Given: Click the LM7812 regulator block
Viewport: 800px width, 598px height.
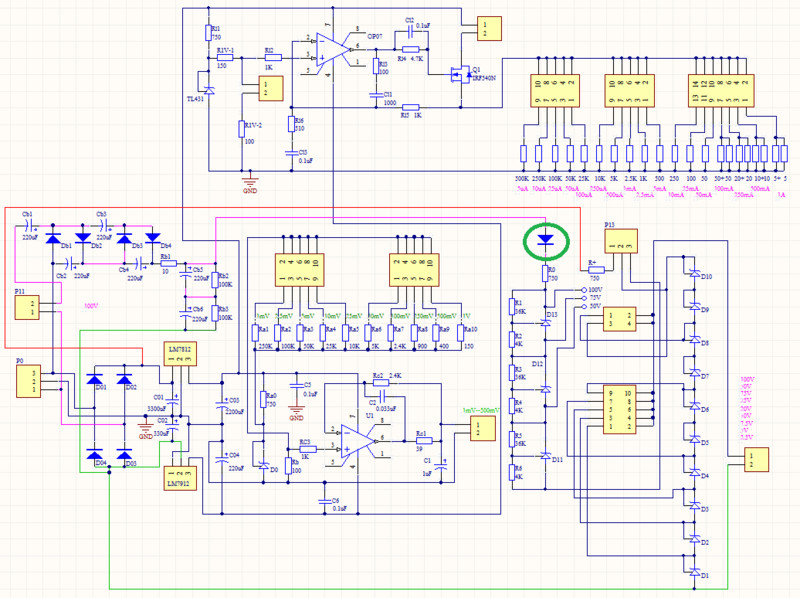Looking at the screenshot, I should click(182, 354).
